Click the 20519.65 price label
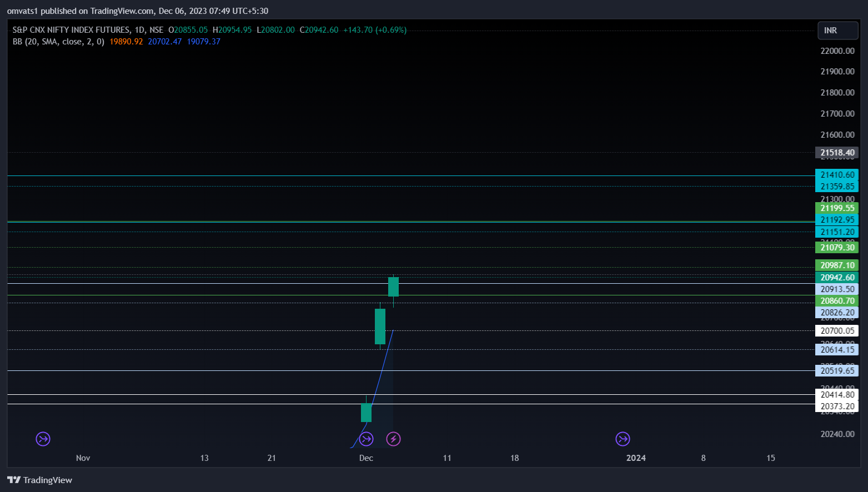 837,370
